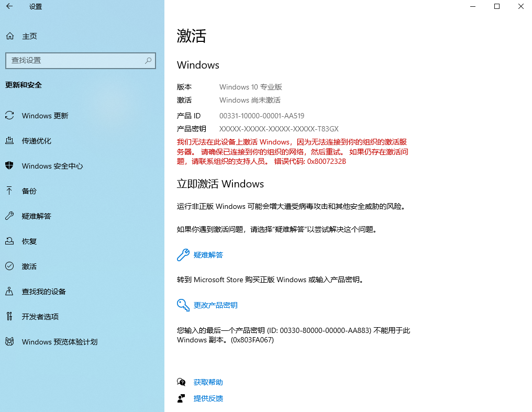532x412 pixels.
Task: Click the 查找设置 search field
Action: (x=81, y=60)
